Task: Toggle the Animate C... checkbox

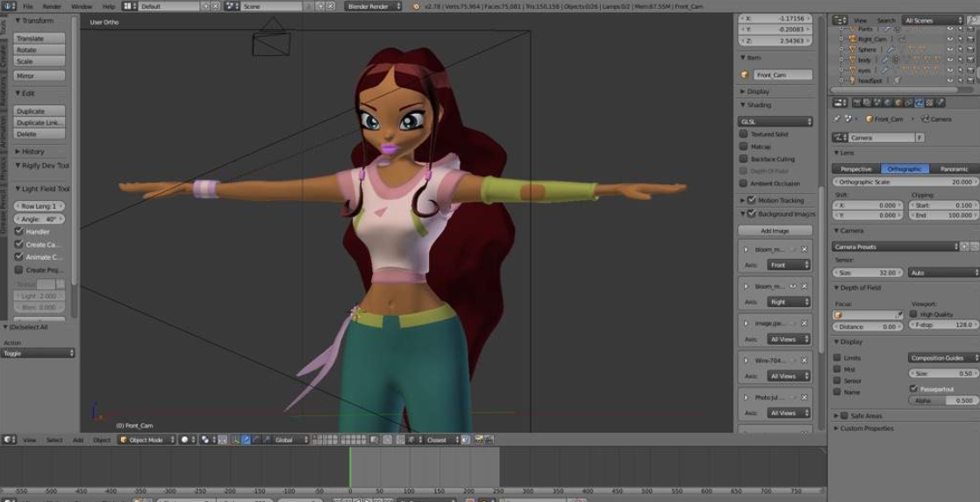Action: point(18,257)
